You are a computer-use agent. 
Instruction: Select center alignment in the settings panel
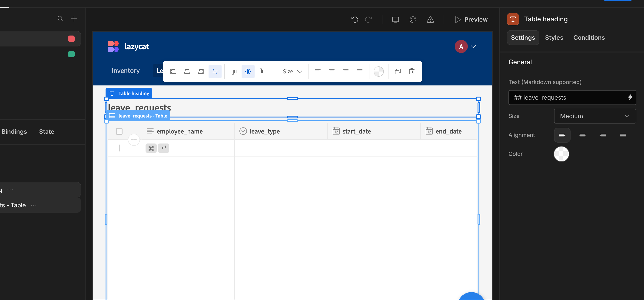582,135
